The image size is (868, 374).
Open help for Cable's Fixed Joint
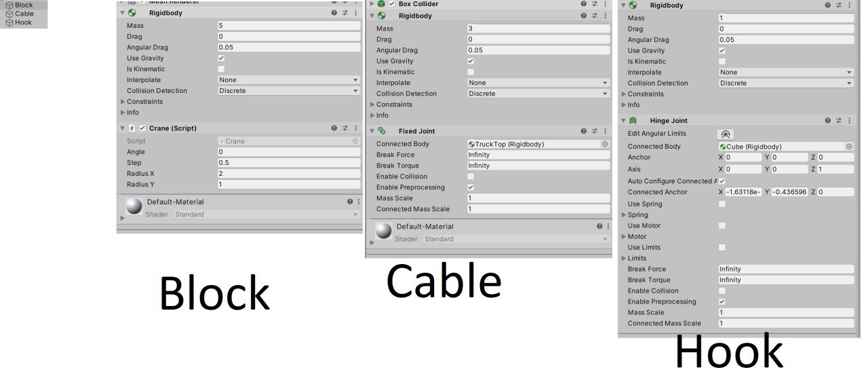click(x=584, y=131)
